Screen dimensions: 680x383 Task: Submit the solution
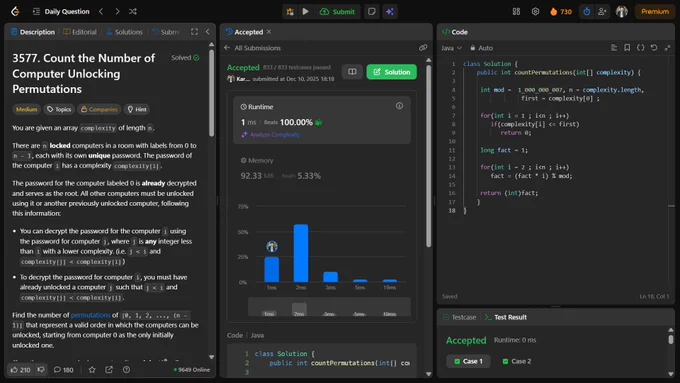point(337,12)
